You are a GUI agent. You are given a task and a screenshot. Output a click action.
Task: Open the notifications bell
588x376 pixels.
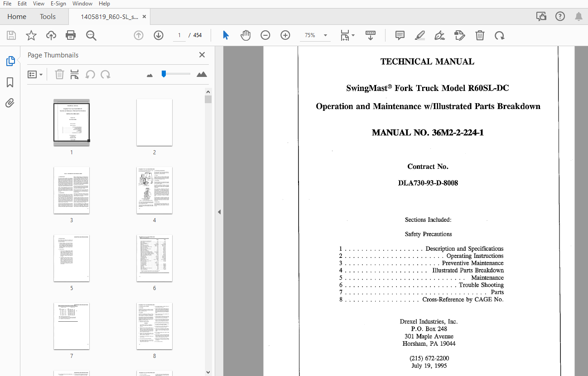click(x=578, y=16)
